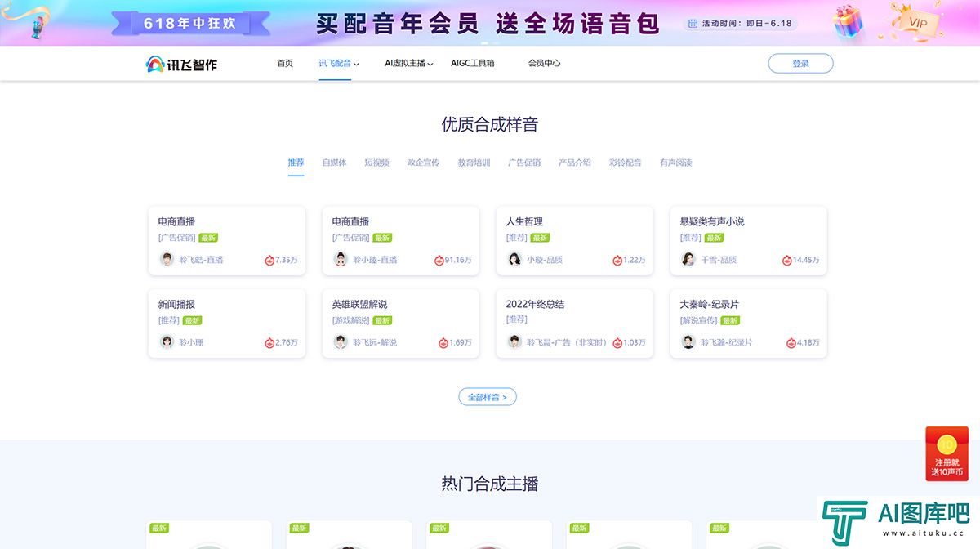The width and height of the screenshot is (980, 549).
Task: Open the 618年中狂欢 promotional banner
Action: click(490, 22)
